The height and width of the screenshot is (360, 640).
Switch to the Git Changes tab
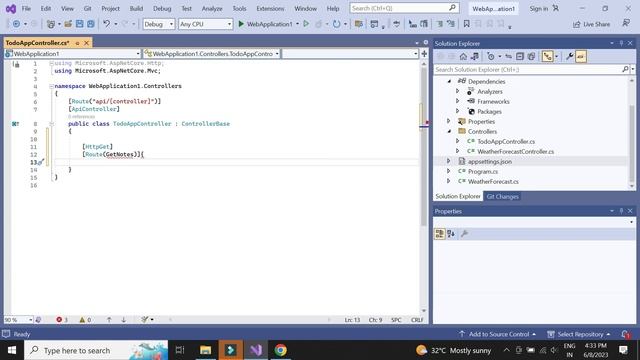(x=502, y=196)
